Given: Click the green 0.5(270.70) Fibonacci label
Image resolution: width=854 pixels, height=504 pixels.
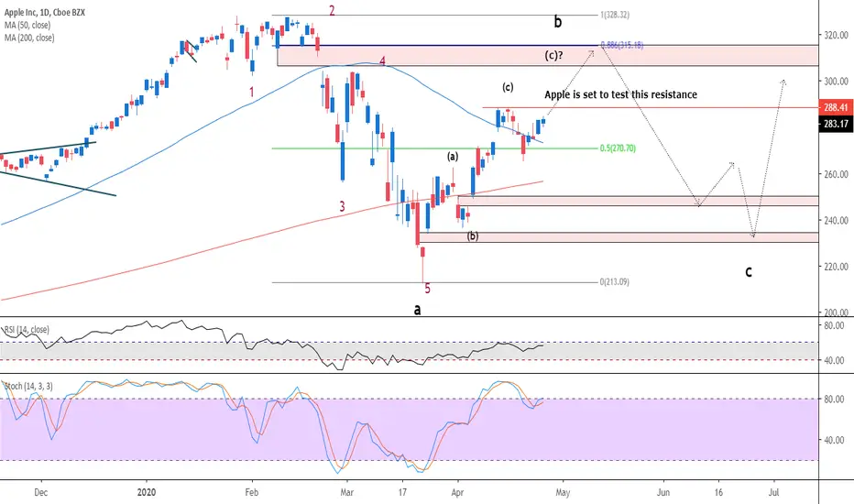Looking at the screenshot, I should (618, 148).
